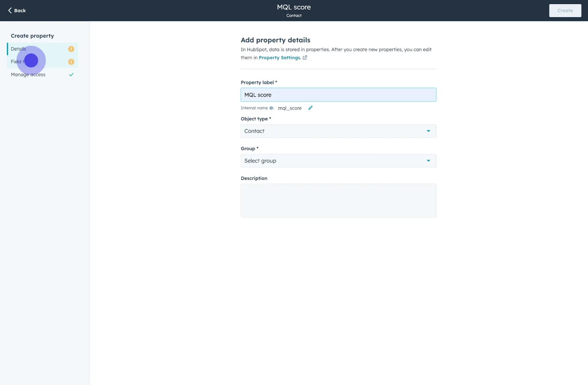Click the checkmark icon beside Manage access
This screenshot has height=385, width=588.
click(x=71, y=75)
